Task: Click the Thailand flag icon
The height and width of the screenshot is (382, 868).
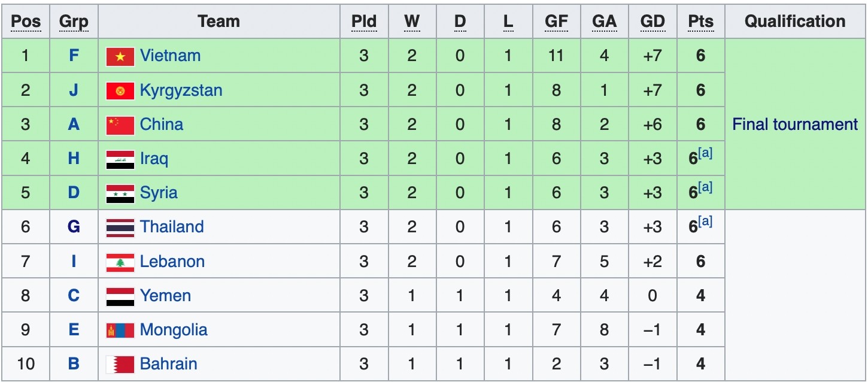Action: pyautogui.click(x=120, y=228)
